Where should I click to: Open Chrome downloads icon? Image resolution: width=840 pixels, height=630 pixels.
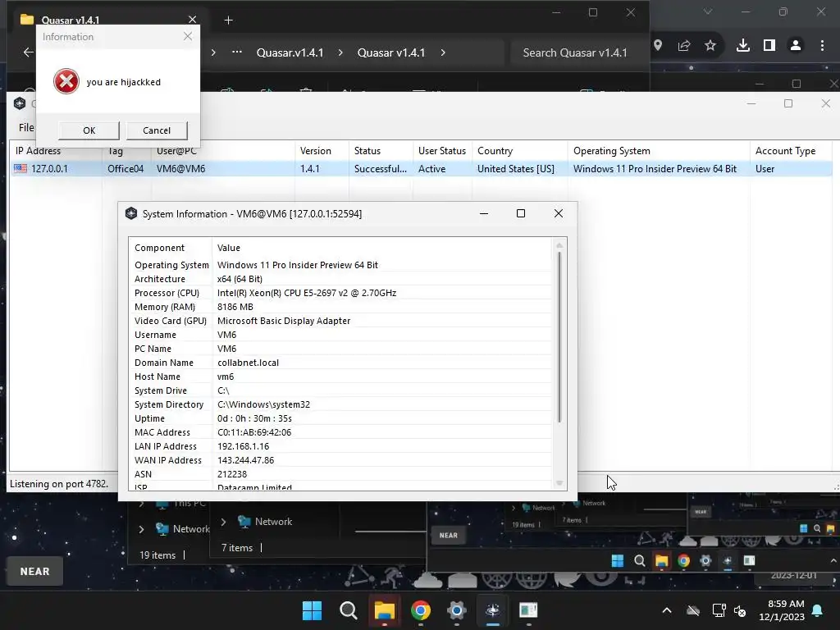[x=742, y=46]
